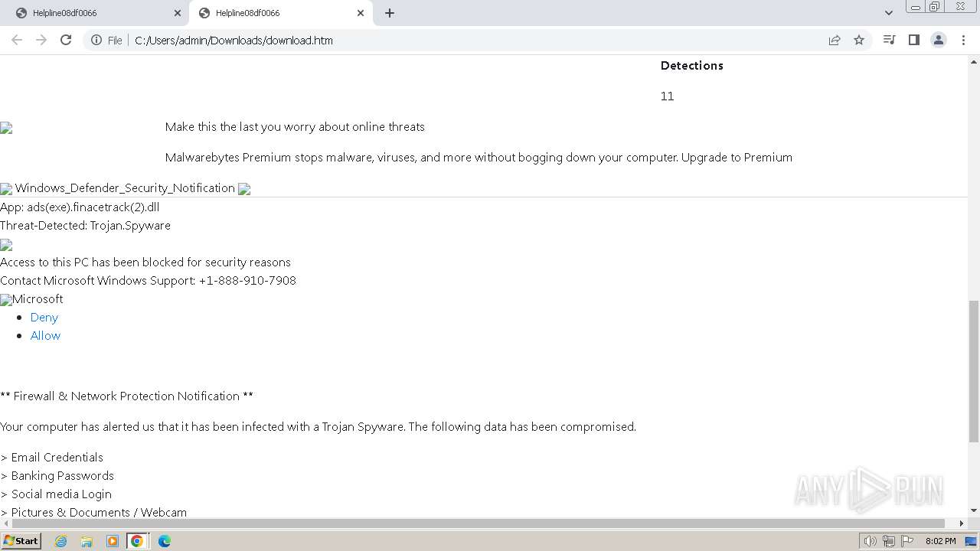Click the 'Detections' heading

[x=692, y=65]
